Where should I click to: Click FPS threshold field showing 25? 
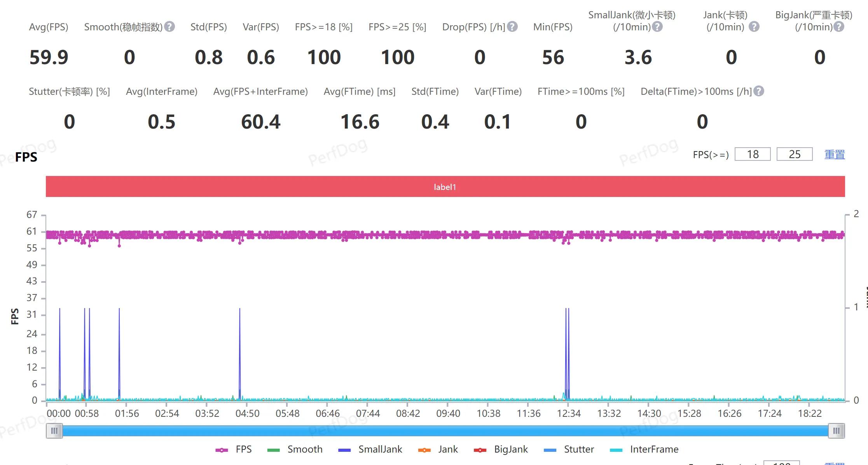(794, 154)
